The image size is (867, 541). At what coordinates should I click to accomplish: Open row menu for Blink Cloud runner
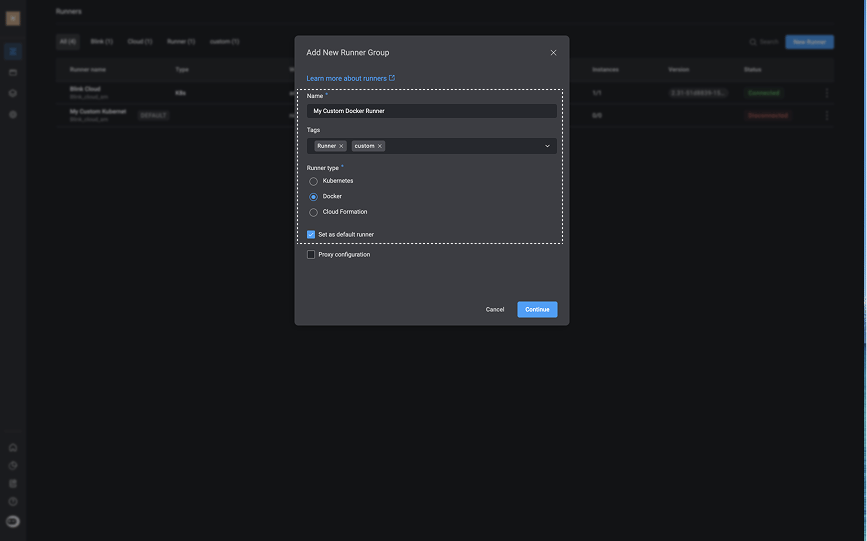[x=827, y=93]
